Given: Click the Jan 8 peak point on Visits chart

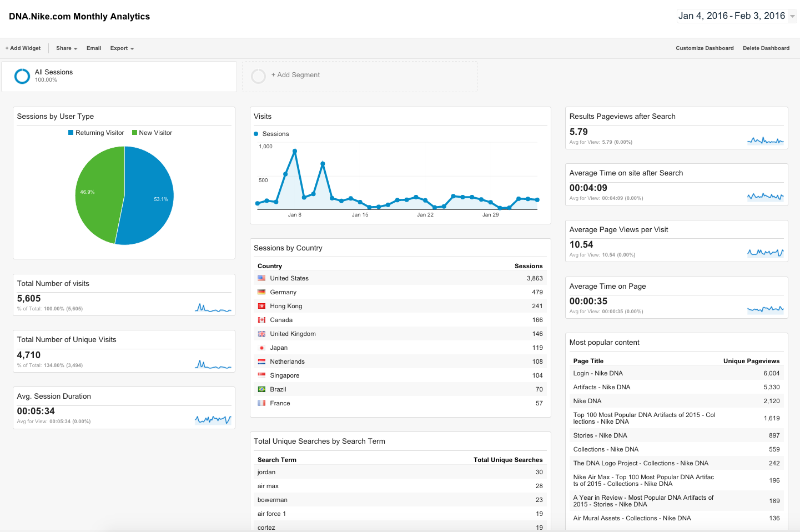Looking at the screenshot, I should [x=295, y=151].
